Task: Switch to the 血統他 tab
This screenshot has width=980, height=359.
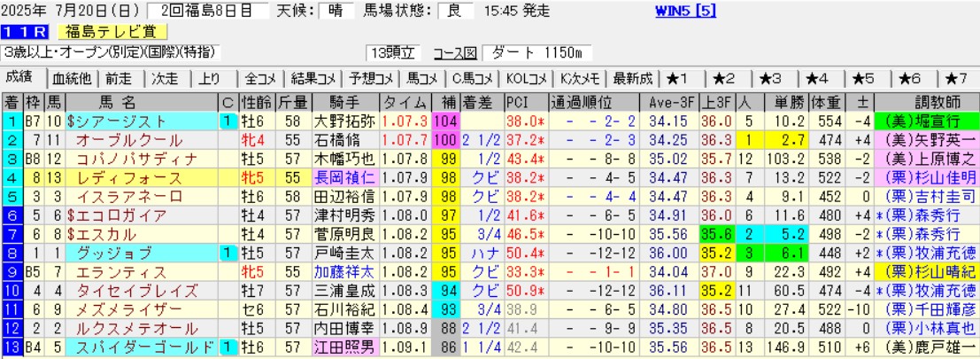Action: pyautogui.click(x=72, y=77)
